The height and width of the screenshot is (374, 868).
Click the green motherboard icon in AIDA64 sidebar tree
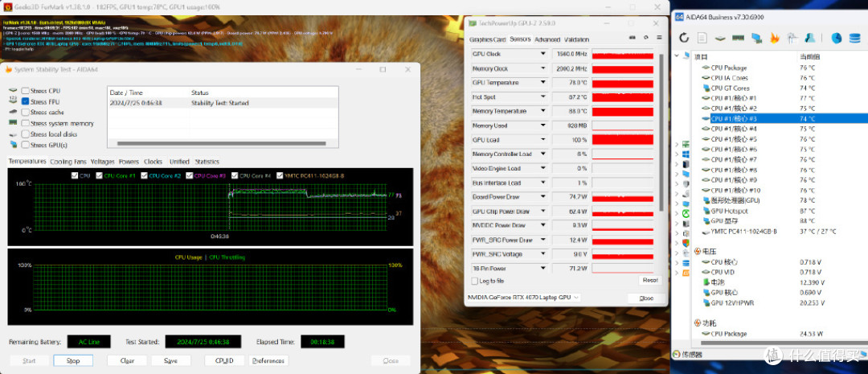click(686, 144)
